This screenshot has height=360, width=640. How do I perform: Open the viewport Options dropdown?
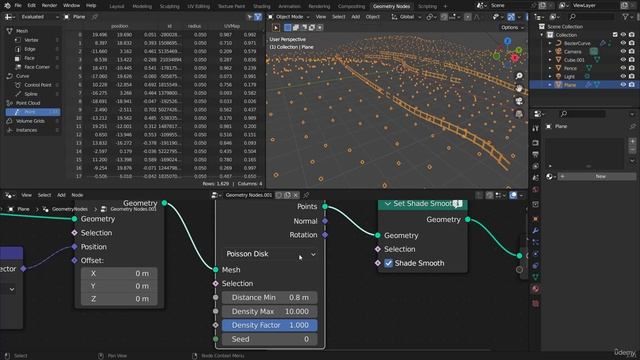[512, 27]
